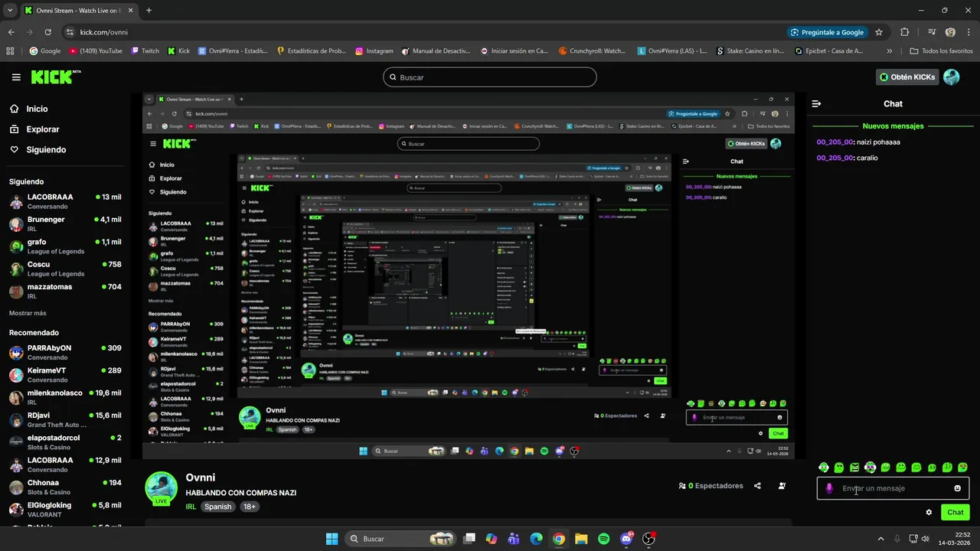The width and height of the screenshot is (980, 551).
Task: Open Chrome media controls icon
Action: point(931,32)
